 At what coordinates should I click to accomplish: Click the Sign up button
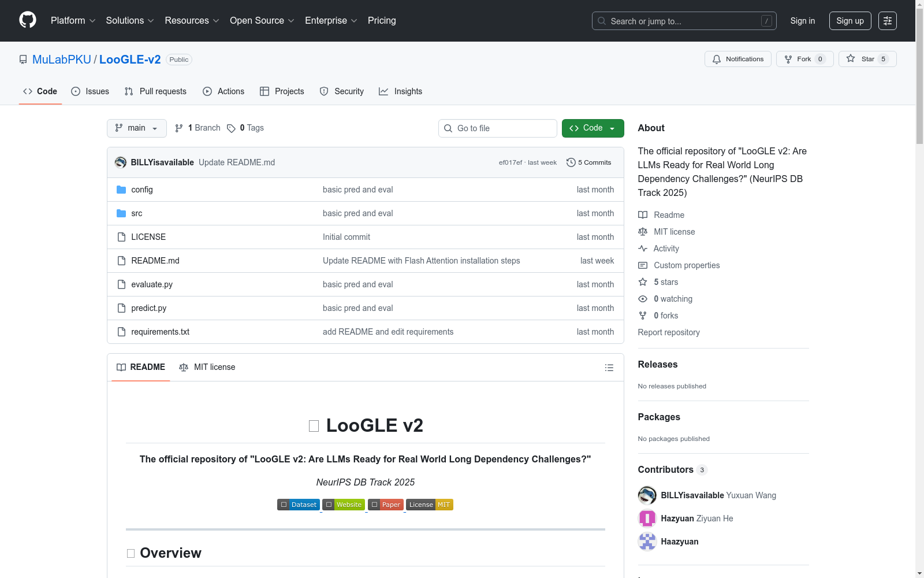(850, 21)
